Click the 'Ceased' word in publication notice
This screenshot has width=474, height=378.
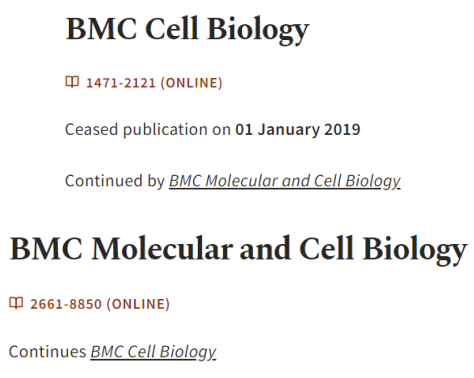[x=92, y=129]
